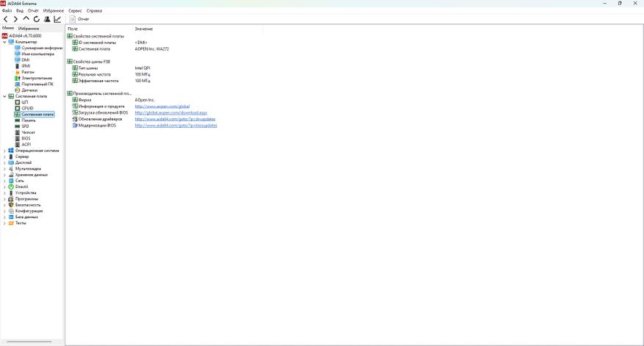Open the Файл menu
This screenshot has width=644, height=346.
7,11
